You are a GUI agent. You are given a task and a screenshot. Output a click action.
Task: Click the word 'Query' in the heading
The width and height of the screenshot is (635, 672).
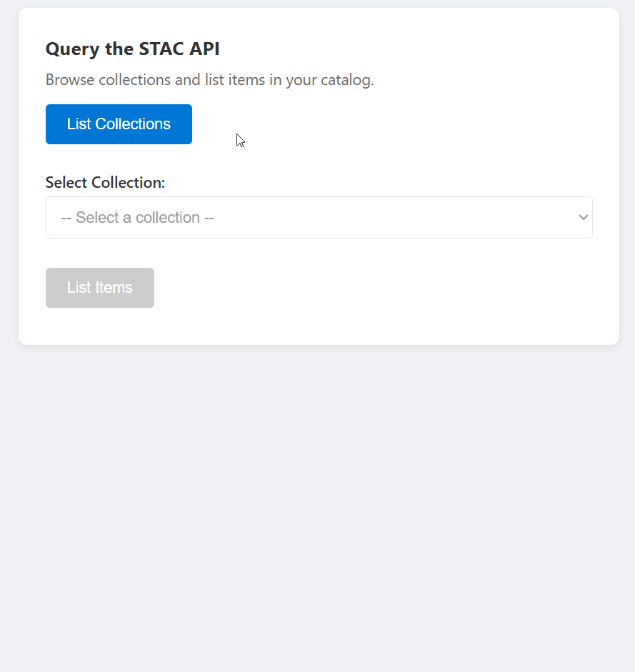tap(73, 50)
